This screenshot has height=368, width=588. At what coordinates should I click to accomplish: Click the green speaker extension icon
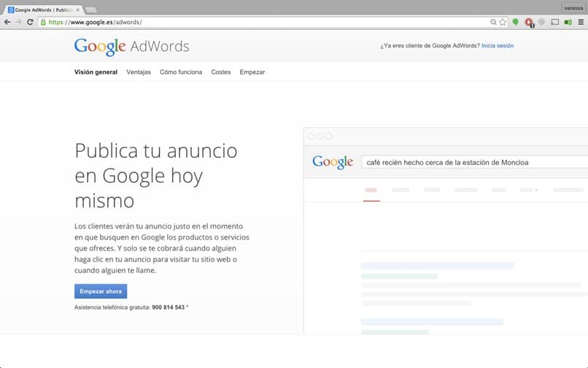[568, 22]
